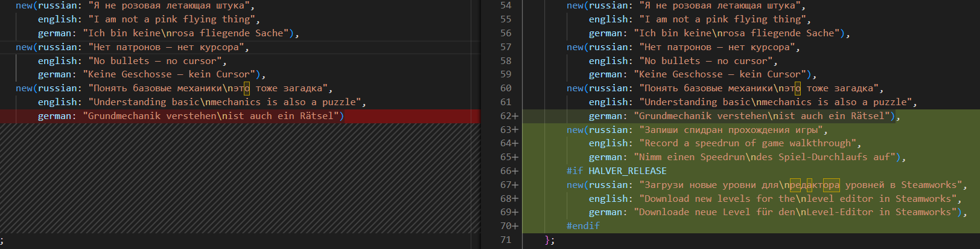Image resolution: width=980 pixels, height=249 pixels.
Task: Click "No bullets — no cursor" in left pane
Action: pyautogui.click(x=154, y=61)
